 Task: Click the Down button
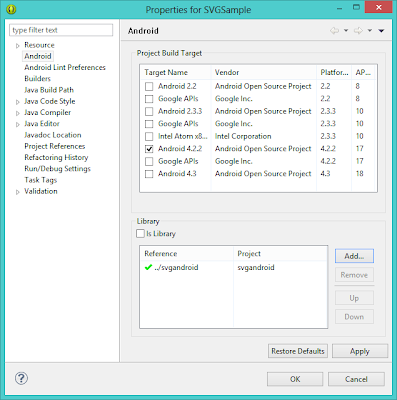point(354,317)
